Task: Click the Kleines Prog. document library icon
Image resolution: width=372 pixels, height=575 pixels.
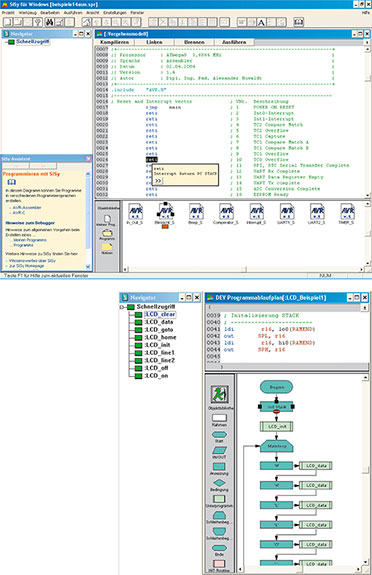Action: [107, 220]
